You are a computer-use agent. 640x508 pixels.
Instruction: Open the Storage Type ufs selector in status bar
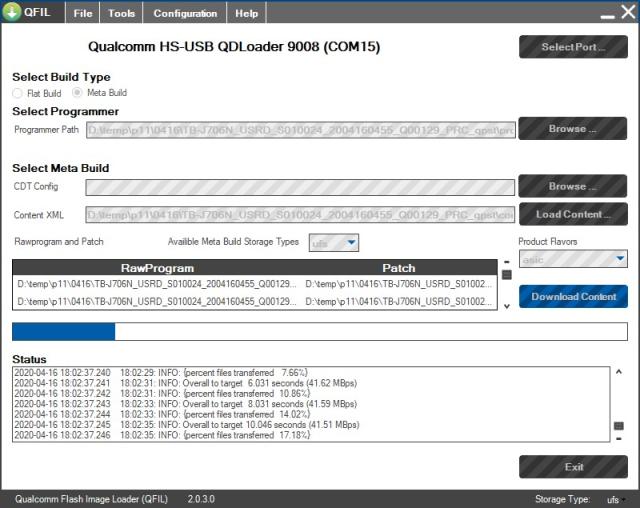click(x=616, y=499)
